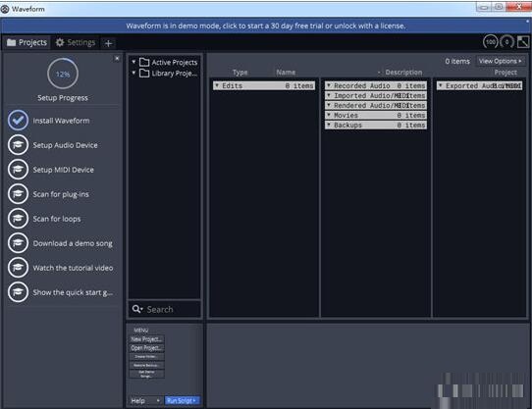Toggle the Install Waveform completed checkmark
The height and width of the screenshot is (409, 532).
(x=18, y=120)
